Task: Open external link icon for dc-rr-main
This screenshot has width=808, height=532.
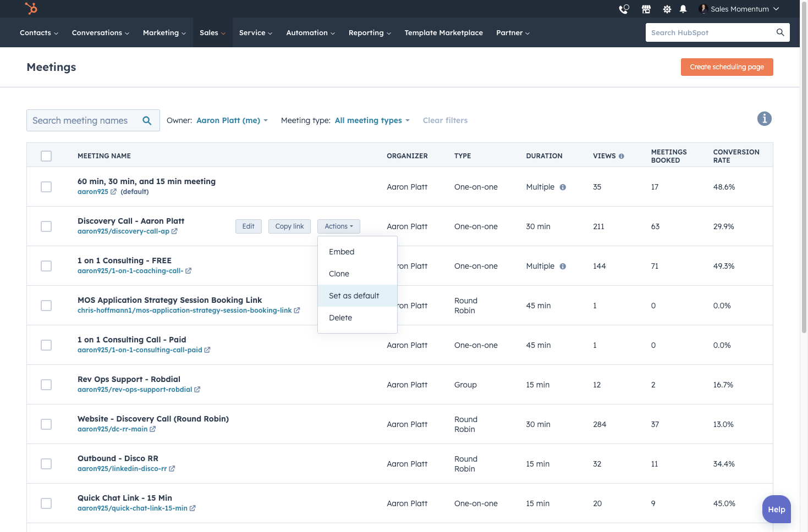Action: point(153,429)
